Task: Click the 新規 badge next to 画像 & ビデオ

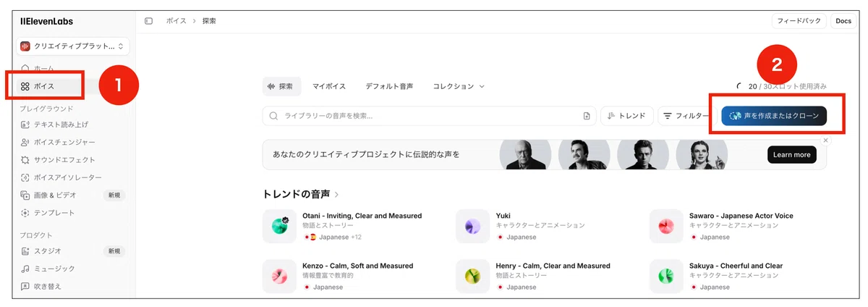Action: click(114, 195)
